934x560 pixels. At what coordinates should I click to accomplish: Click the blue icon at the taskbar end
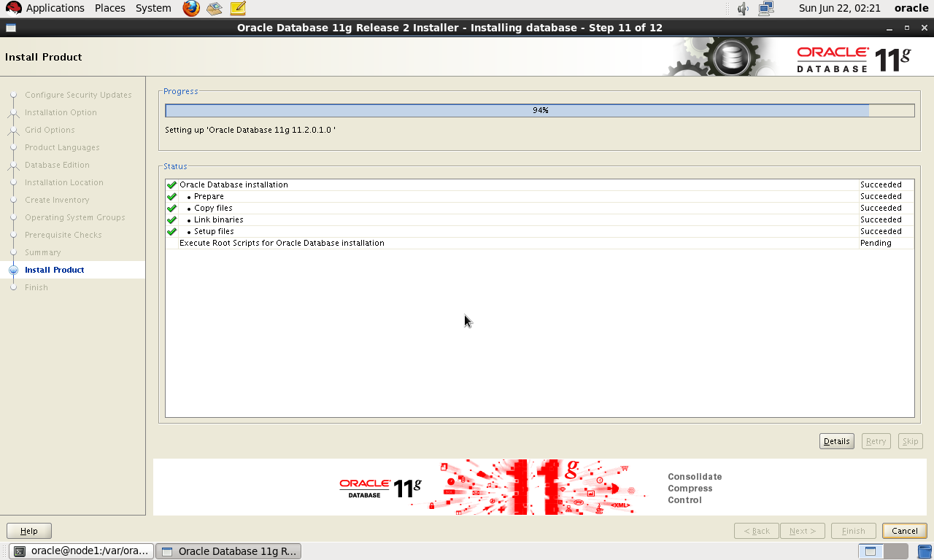924,551
